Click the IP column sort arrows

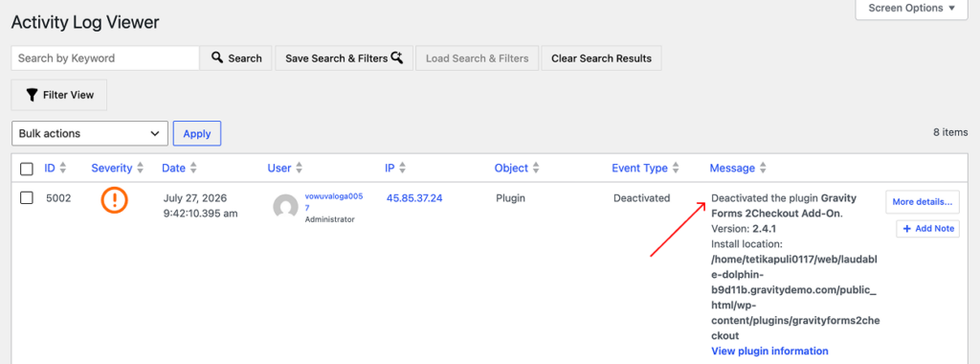403,169
